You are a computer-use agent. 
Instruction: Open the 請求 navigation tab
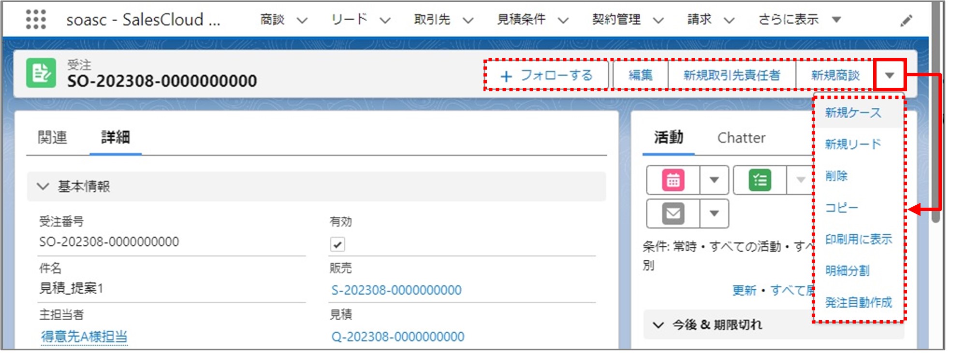tap(700, 20)
